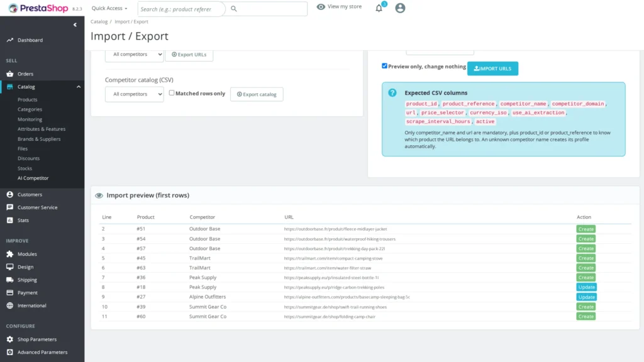
Task: Open the Quick Access dropdown
Action: [x=109, y=8]
